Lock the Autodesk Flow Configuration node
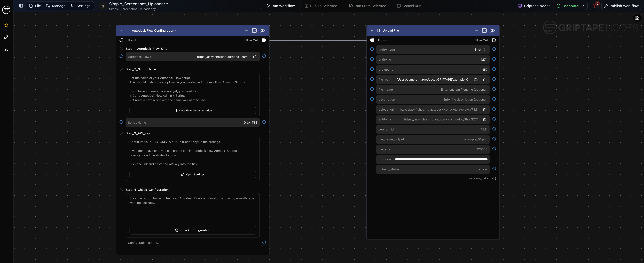 click(246, 30)
